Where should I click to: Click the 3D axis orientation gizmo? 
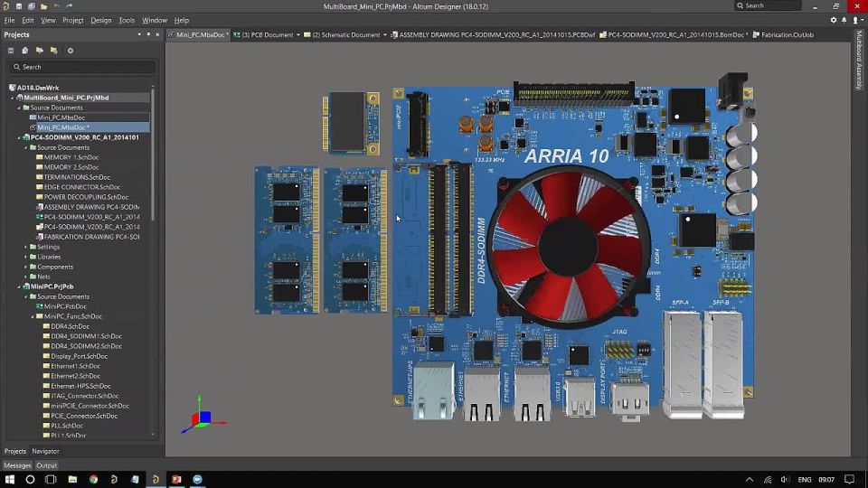pos(203,416)
